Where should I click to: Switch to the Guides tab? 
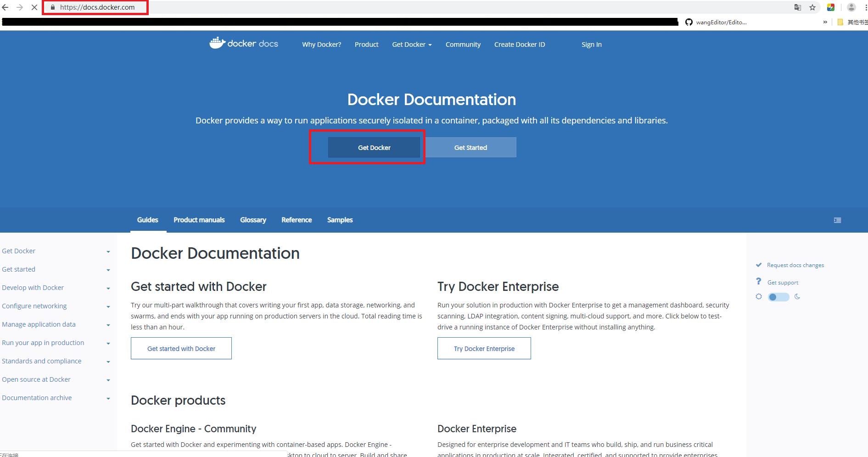point(148,220)
